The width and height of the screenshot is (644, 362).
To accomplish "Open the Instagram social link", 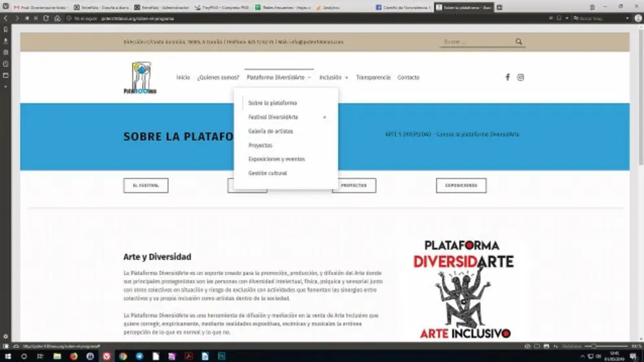I will coord(521,77).
